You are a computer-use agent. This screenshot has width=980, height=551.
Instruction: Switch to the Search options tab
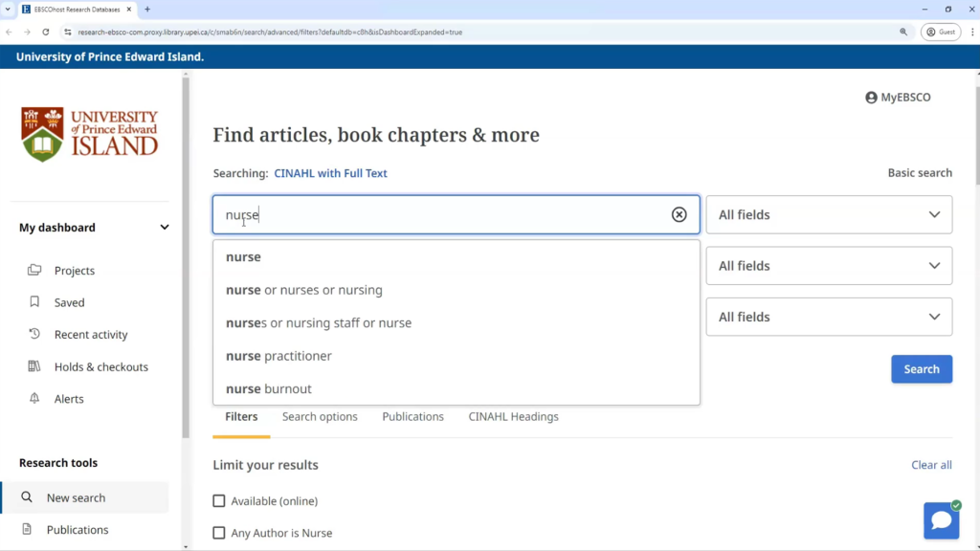320,417
